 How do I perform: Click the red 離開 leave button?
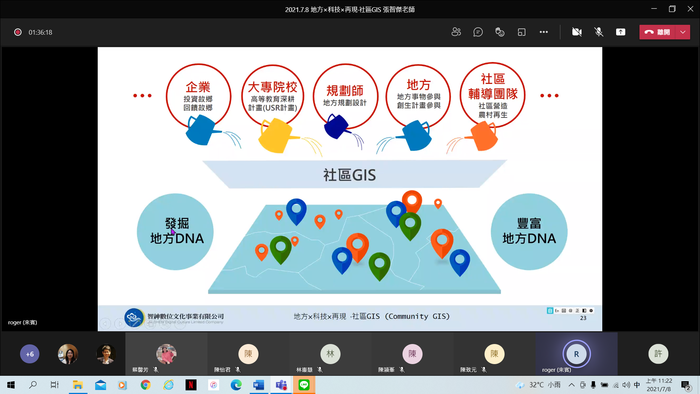[658, 32]
